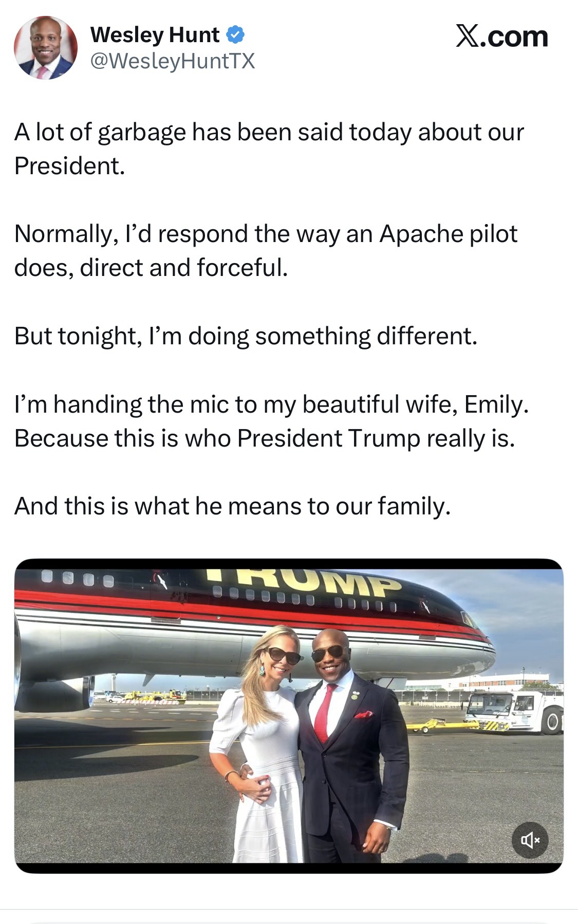
Task: Click the 'handing the mic to my beautiful wife, Emily' line
Action: point(271,404)
